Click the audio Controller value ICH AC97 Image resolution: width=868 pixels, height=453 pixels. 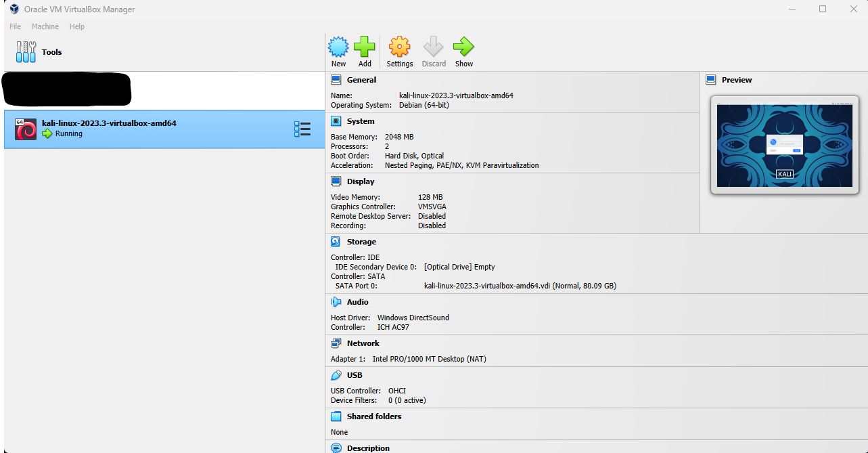[x=393, y=327]
